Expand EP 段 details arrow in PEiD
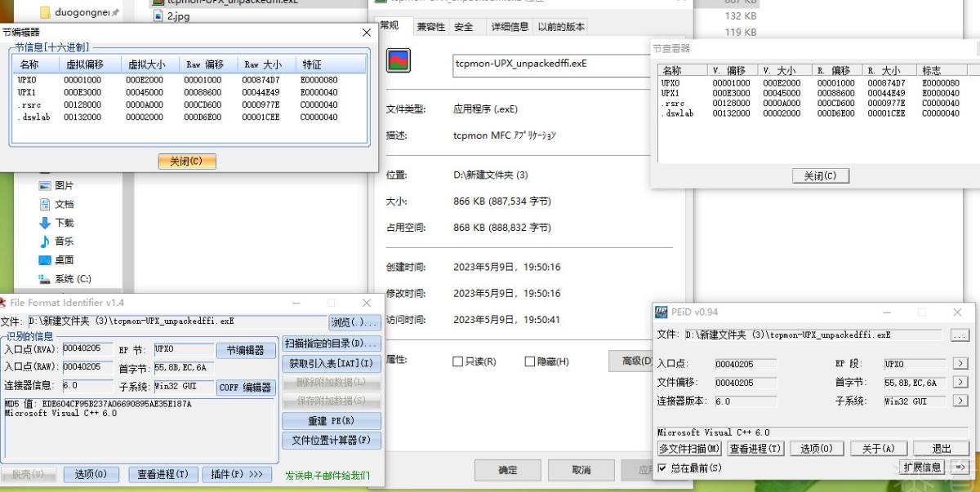Screen dimensions: 980x492 [960, 364]
